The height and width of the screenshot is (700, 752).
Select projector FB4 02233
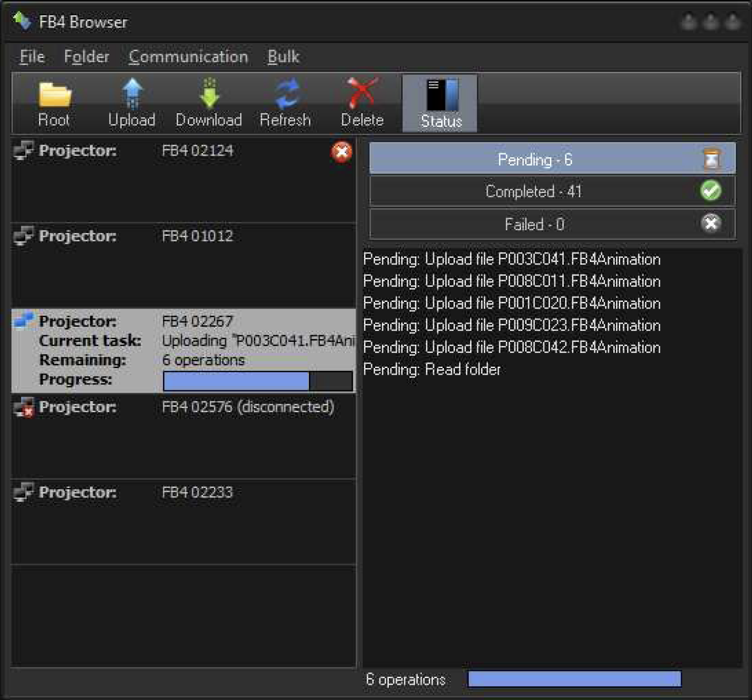[x=183, y=522]
